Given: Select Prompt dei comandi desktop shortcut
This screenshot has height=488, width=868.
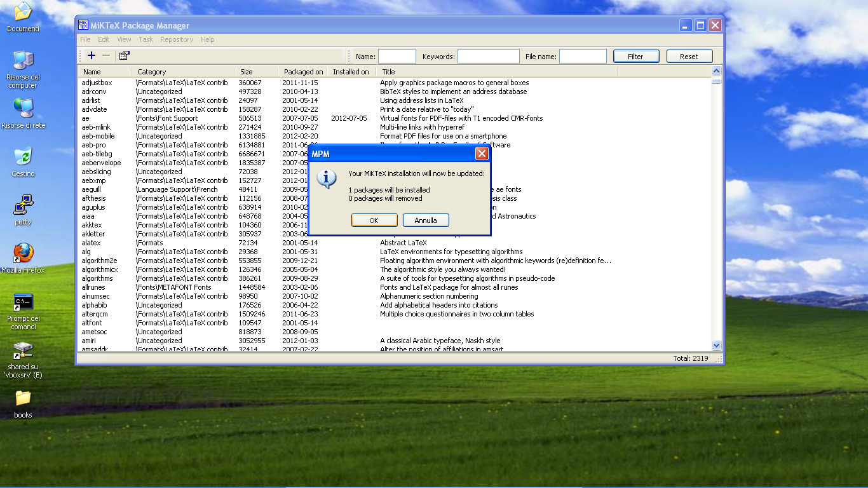Looking at the screenshot, I should click(23, 311).
